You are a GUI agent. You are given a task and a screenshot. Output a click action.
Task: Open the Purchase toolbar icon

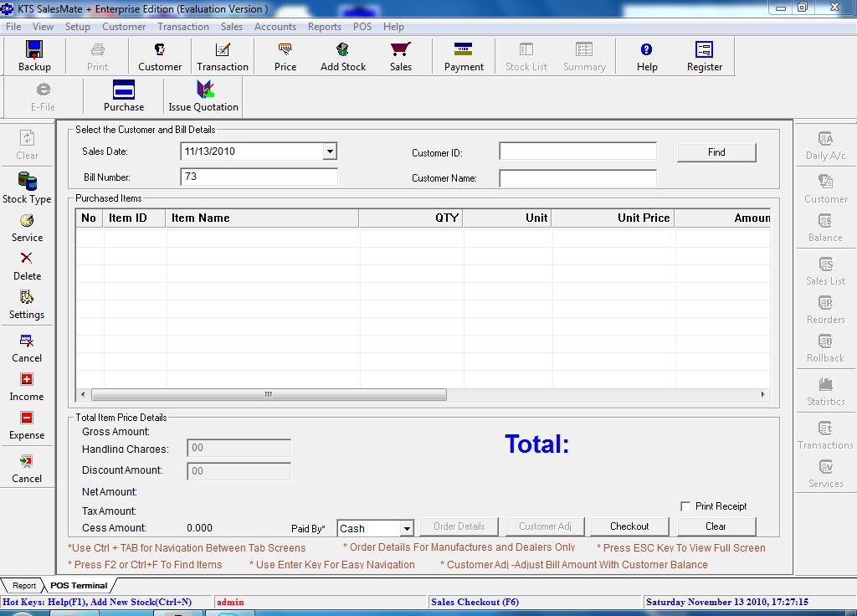click(124, 96)
